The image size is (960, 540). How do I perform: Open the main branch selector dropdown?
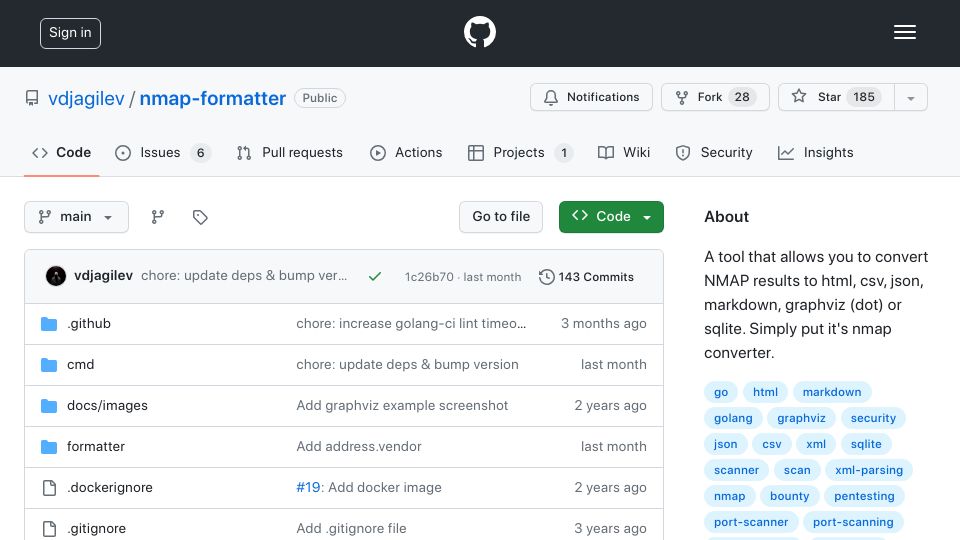pos(77,217)
